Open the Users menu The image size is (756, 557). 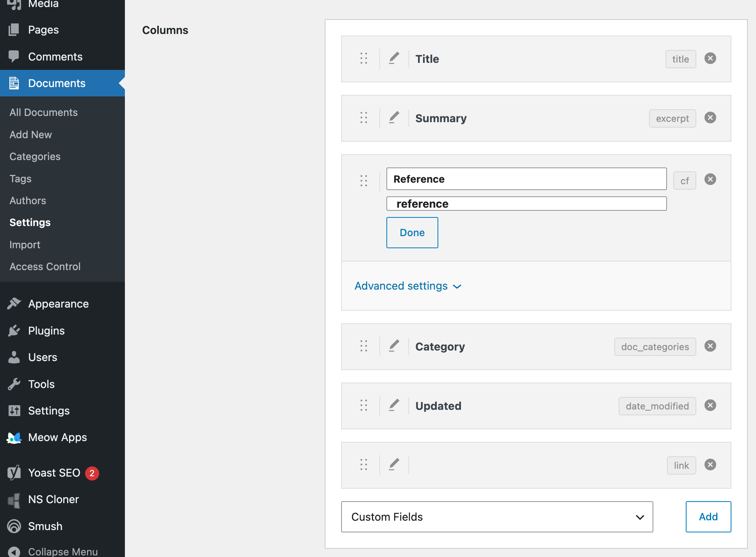62,357
